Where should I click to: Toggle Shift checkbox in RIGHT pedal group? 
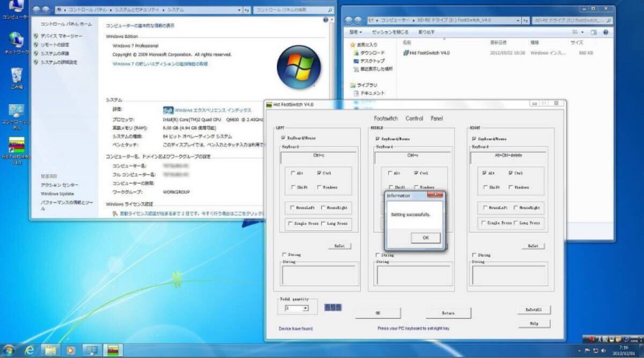(x=485, y=187)
